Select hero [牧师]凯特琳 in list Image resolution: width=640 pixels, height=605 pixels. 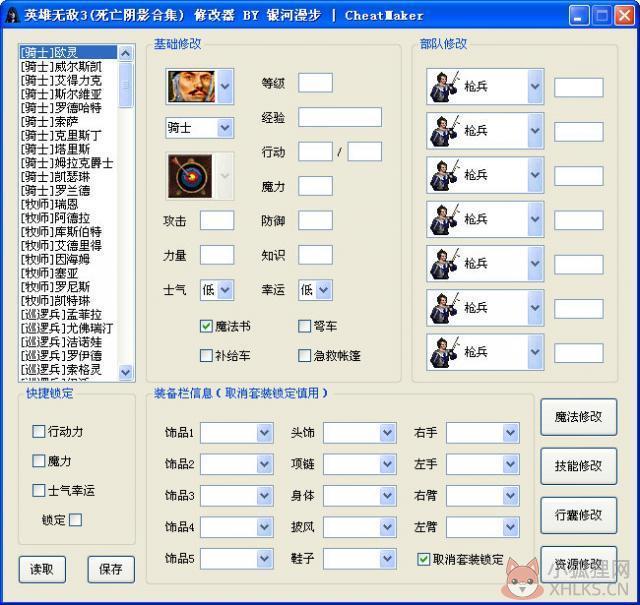68,300
